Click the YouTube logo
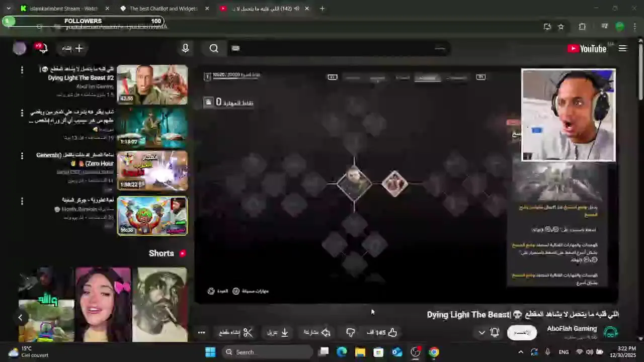644x362 pixels. [x=587, y=49]
